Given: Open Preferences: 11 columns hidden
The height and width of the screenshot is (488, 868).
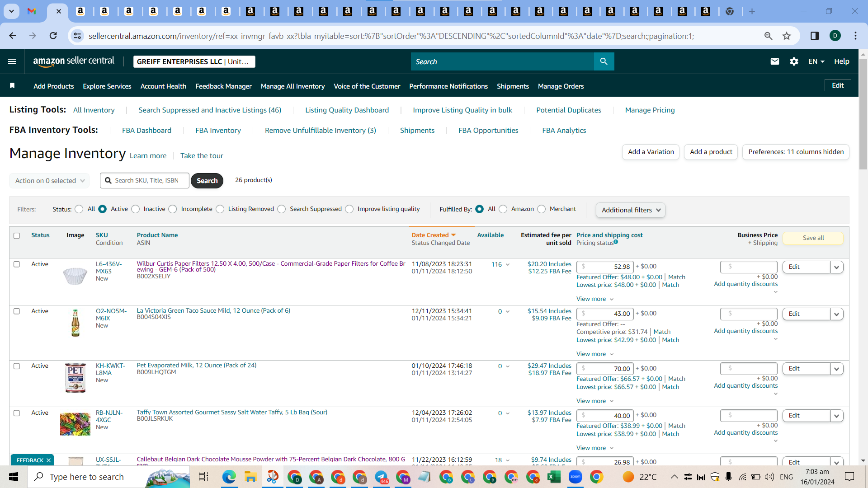Looking at the screenshot, I should click(796, 152).
